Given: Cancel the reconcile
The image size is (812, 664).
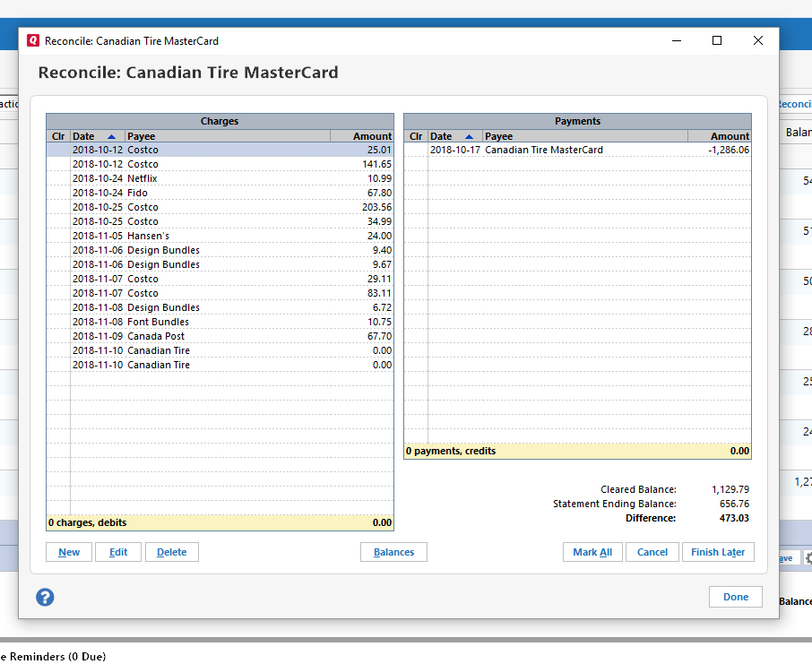Looking at the screenshot, I should 652,552.
